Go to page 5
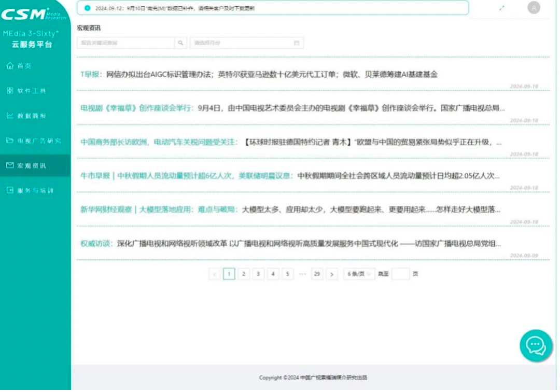Screen dimensions: 560x392 click(287, 274)
